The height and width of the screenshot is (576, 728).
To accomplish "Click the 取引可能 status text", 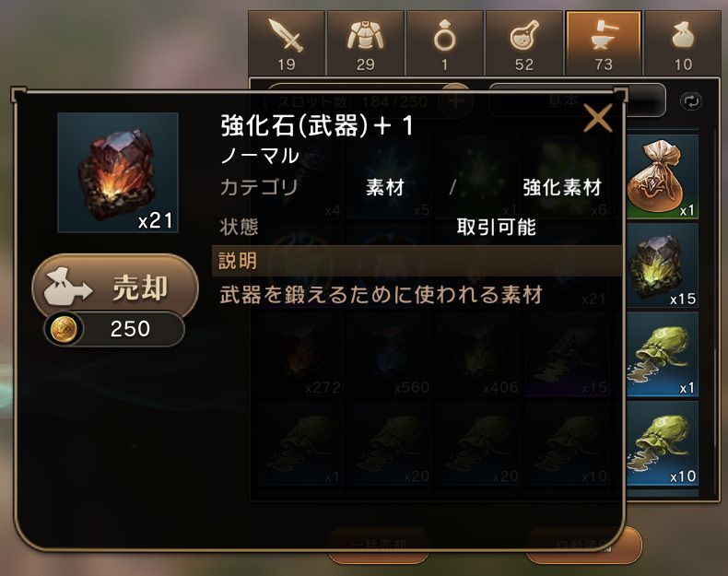I will click(x=497, y=227).
